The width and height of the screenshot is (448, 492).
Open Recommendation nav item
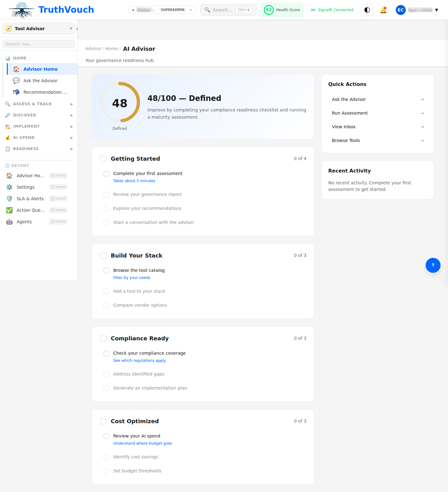point(42,92)
